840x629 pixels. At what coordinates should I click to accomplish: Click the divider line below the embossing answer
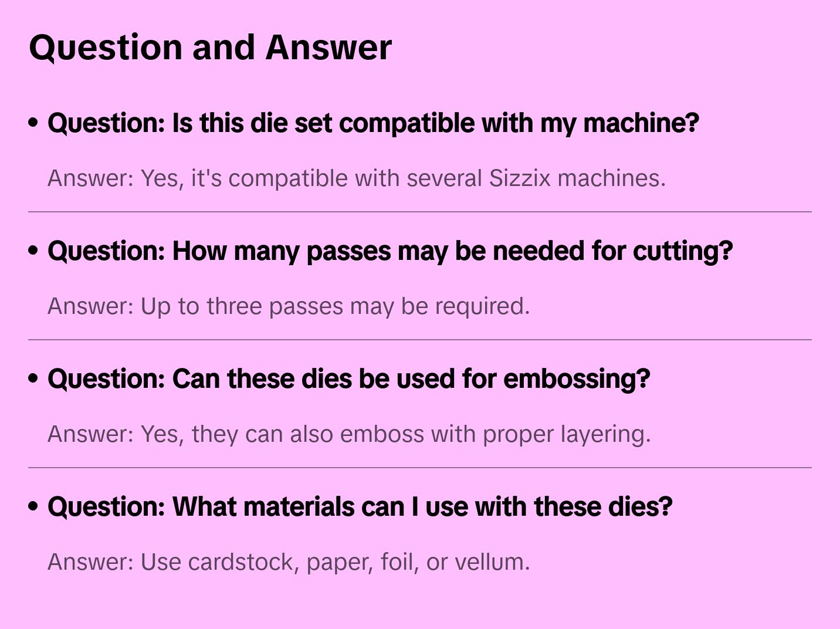point(420,468)
